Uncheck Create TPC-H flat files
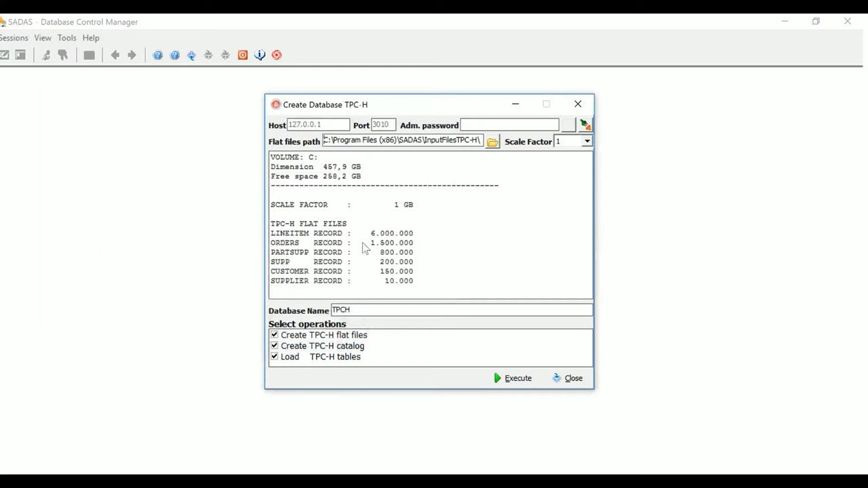868x488 pixels. (274, 334)
